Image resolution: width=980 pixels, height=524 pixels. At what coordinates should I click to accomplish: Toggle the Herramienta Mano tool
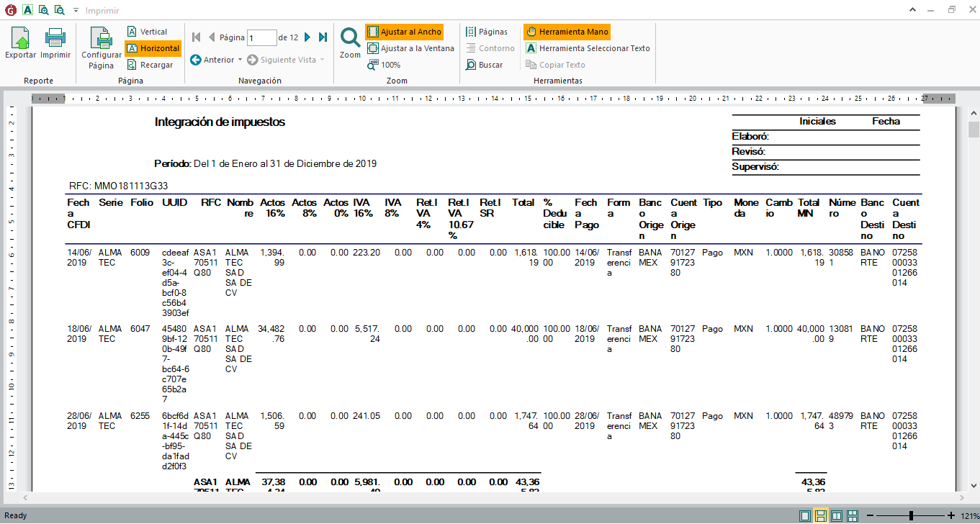pyautogui.click(x=567, y=32)
